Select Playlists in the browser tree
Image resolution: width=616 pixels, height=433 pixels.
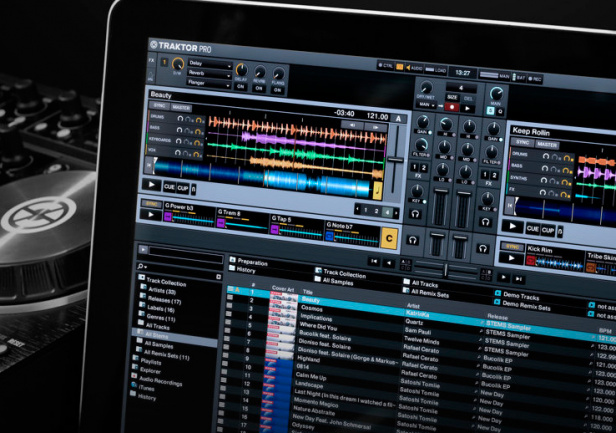pyautogui.click(x=150, y=361)
